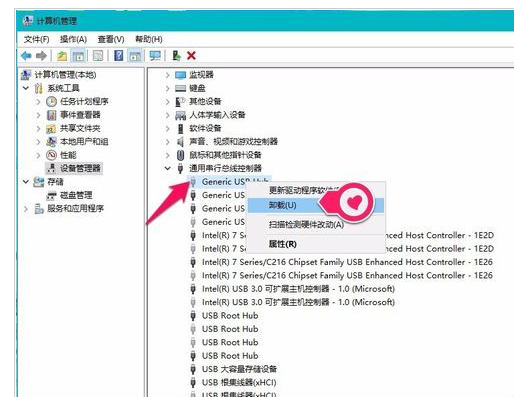Click the 存储 storage icon
This screenshot has width=514, height=397.
(x=39, y=182)
